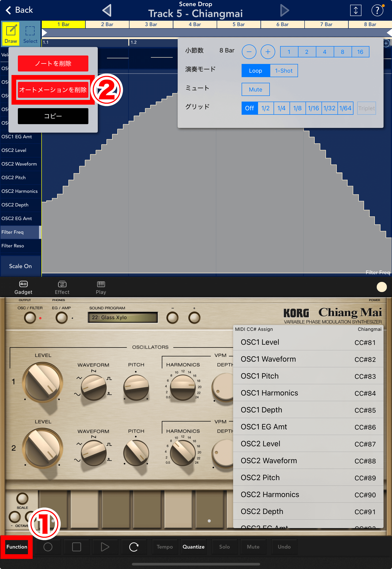Set bar length preset to 16

tap(360, 52)
